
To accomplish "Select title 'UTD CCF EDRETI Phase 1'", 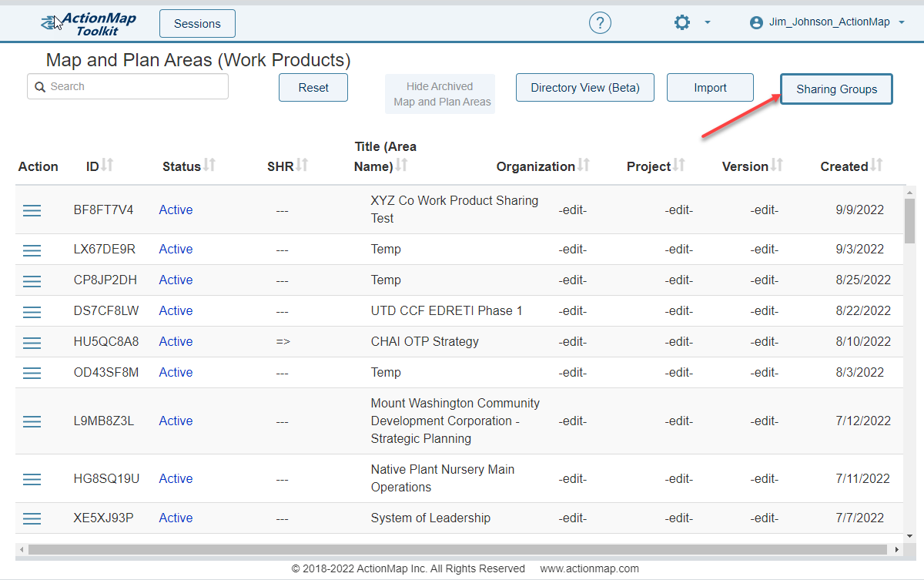I will pyautogui.click(x=447, y=311).
